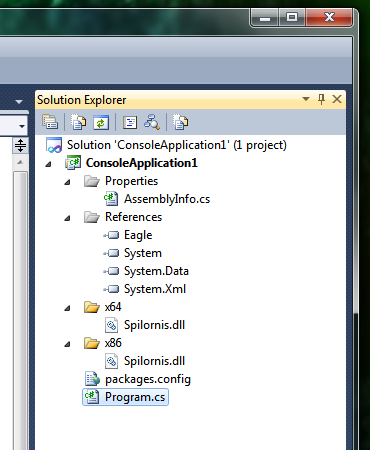Viewport: 370px width, 450px height.
Task: Toggle auto-hide pin on Solution Explorer
Action: point(321,99)
